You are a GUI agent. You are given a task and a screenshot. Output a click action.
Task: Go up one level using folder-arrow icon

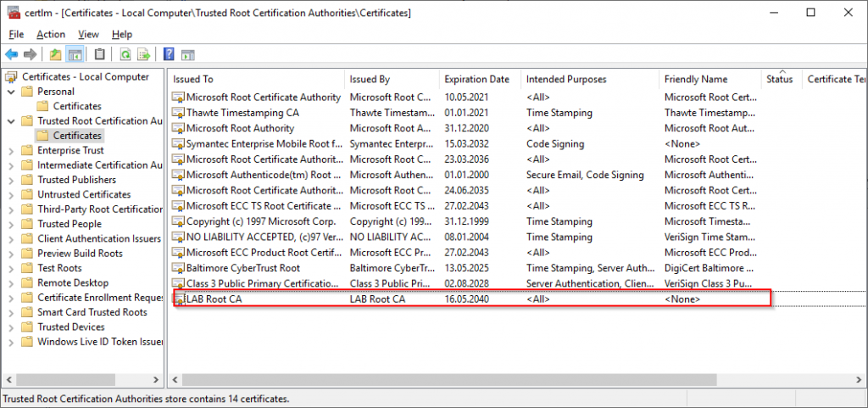point(55,54)
